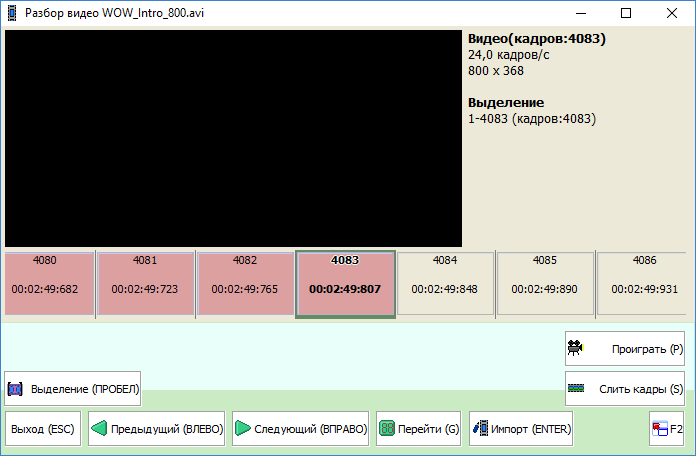Click the green right arrow icon for Следующий

243,428
